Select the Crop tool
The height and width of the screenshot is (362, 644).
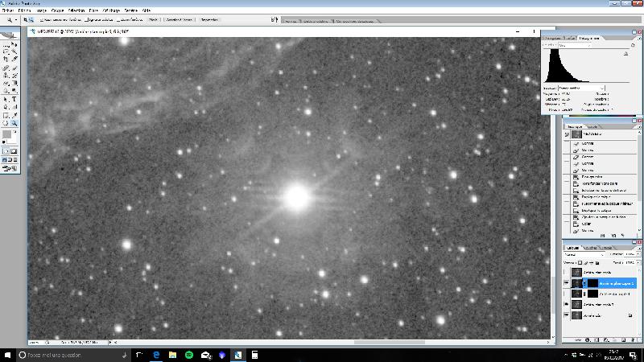(x=6, y=59)
